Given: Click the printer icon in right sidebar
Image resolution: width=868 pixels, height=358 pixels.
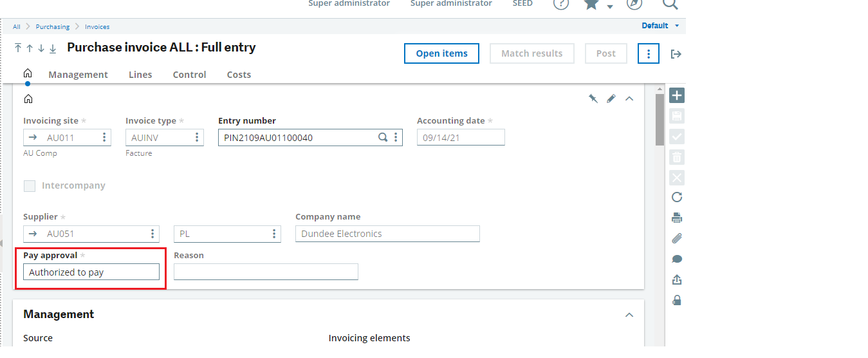Looking at the screenshot, I should pos(676,218).
